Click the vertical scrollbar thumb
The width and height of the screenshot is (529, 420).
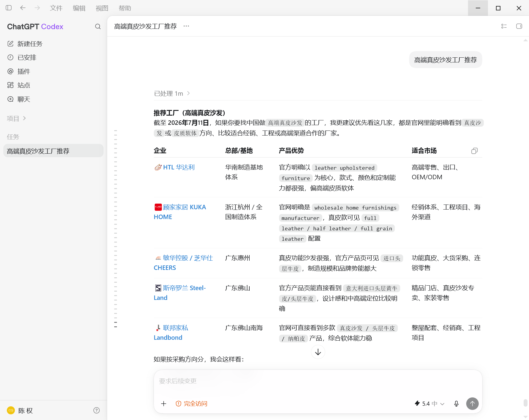pyautogui.click(x=526, y=403)
